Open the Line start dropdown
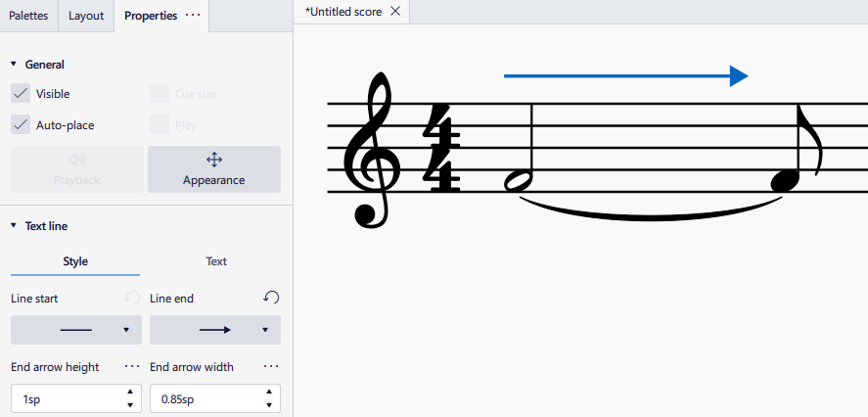 [x=75, y=330]
